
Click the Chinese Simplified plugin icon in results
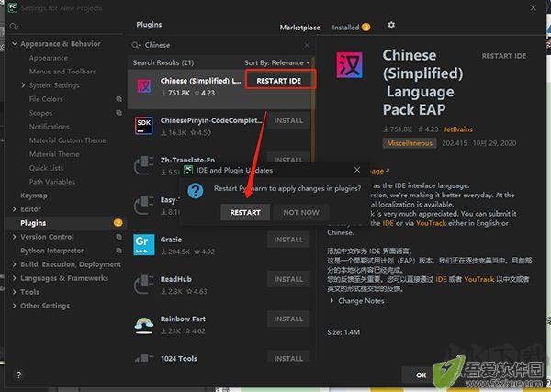coord(144,86)
